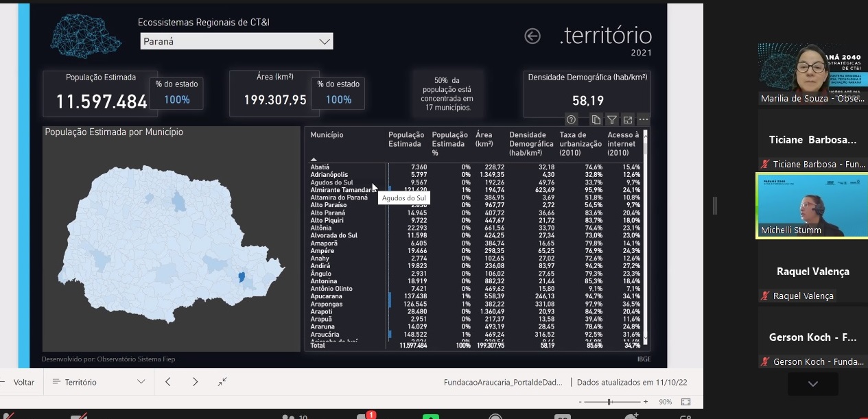
Task: Click the copy visual icon above the table
Action: (x=596, y=119)
